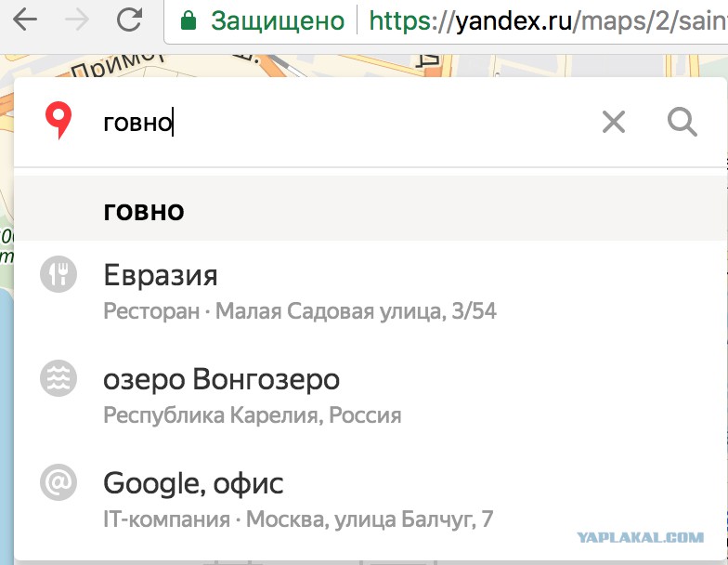Click address Малая Садовая улица, 3/54

click(x=357, y=310)
